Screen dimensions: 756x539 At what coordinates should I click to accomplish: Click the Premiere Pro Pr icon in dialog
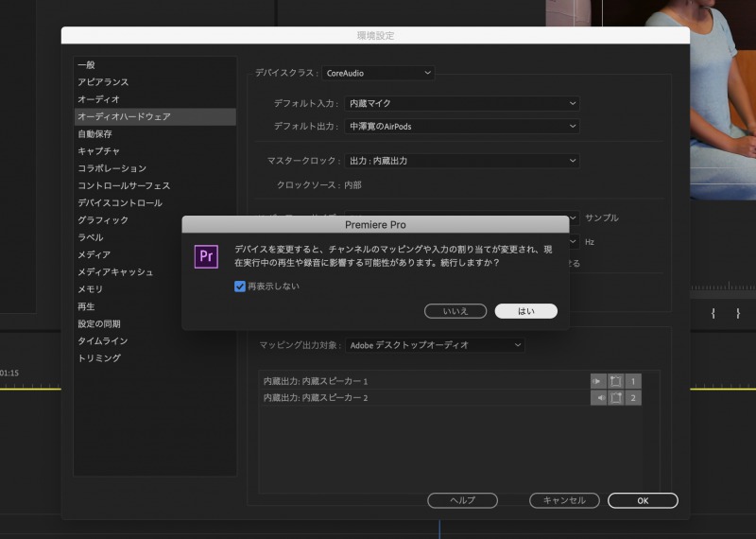tap(206, 256)
